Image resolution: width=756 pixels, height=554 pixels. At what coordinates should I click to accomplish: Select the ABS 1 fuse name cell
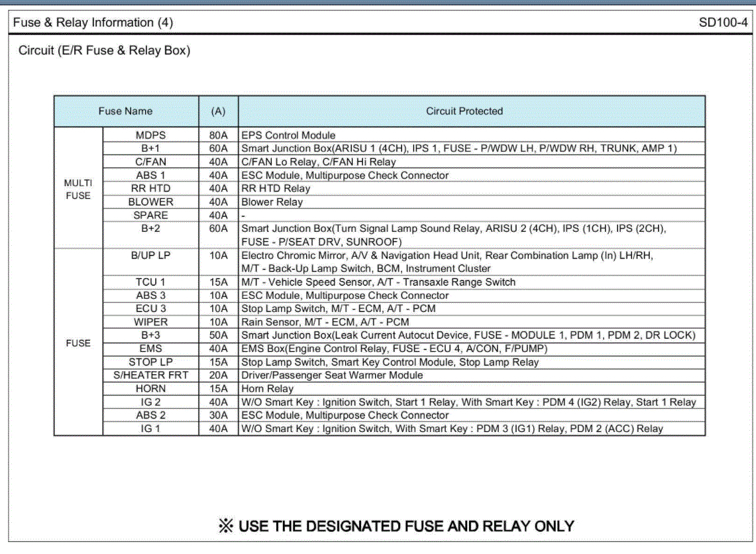click(150, 176)
